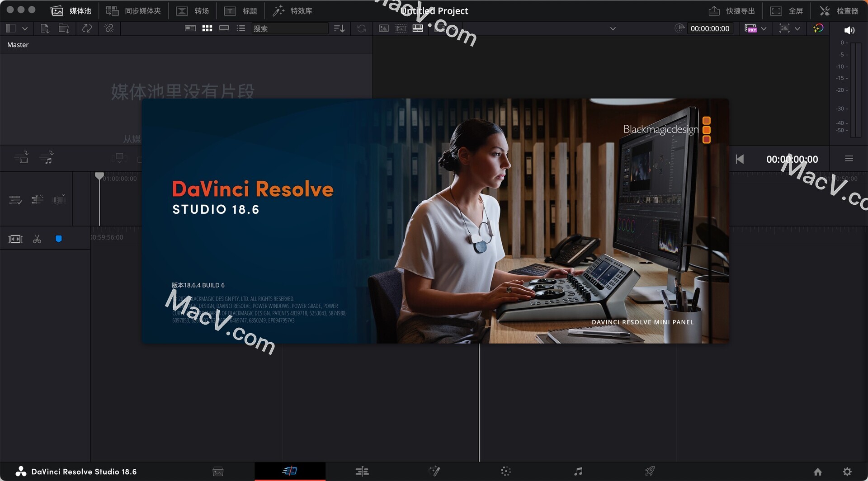The height and width of the screenshot is (481, 868).
Task: Click the safe area overlay icon
Action: (x=784, y=28)
